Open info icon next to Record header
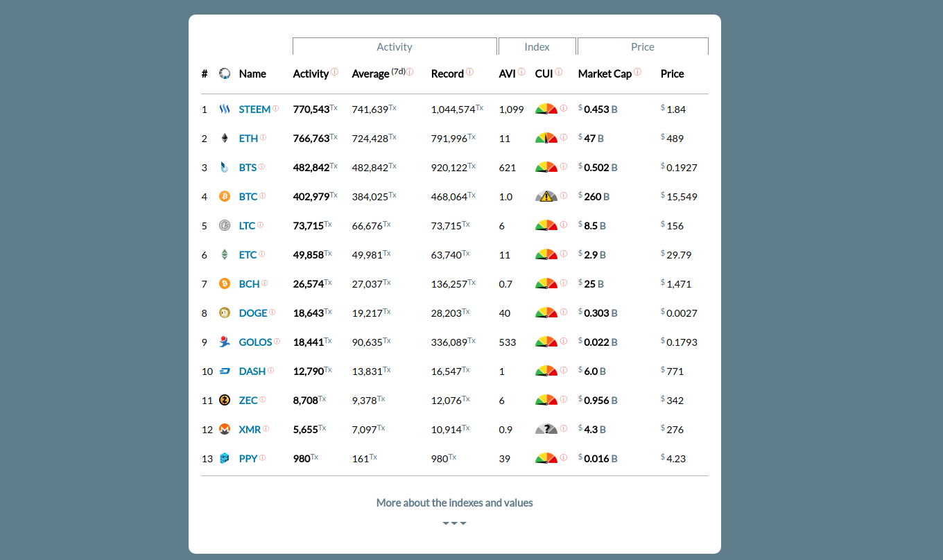 click(x=470, y=72)
